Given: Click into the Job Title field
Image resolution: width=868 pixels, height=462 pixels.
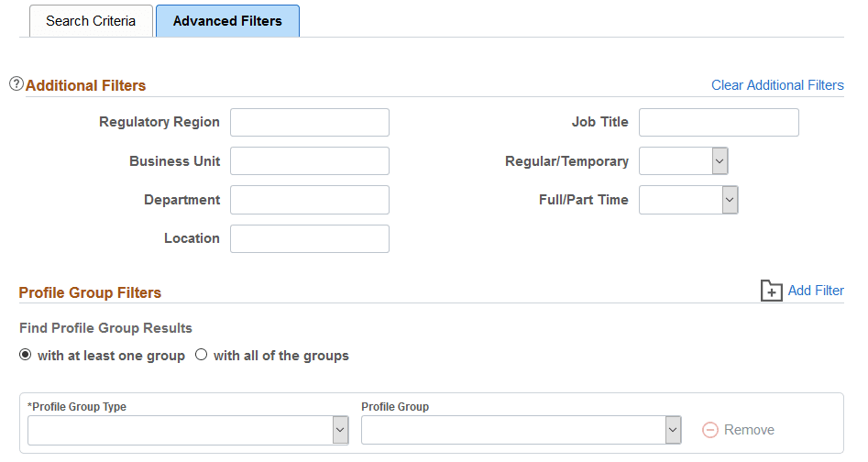Looking at the screenshot, I should [719, 122].
